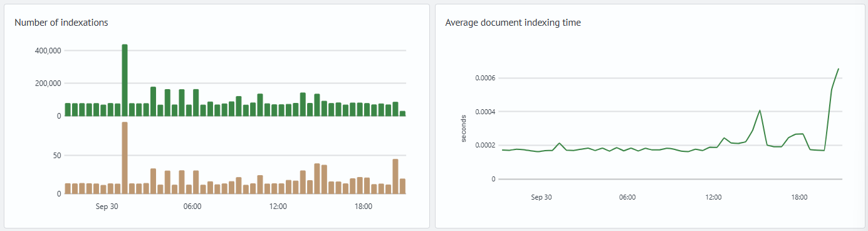The height and width of the screenshot is (231, 868).
Task: Click "18:00" under Number of indexations chart
Action: click(363, 207)
